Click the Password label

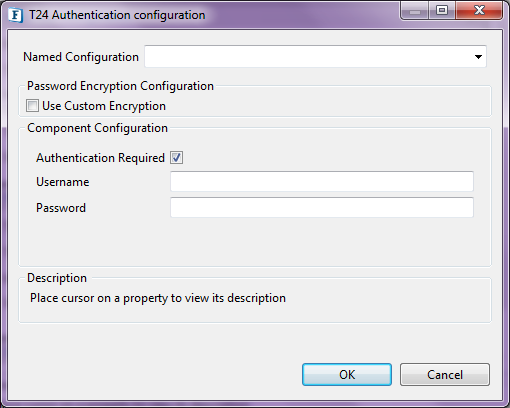61,208
